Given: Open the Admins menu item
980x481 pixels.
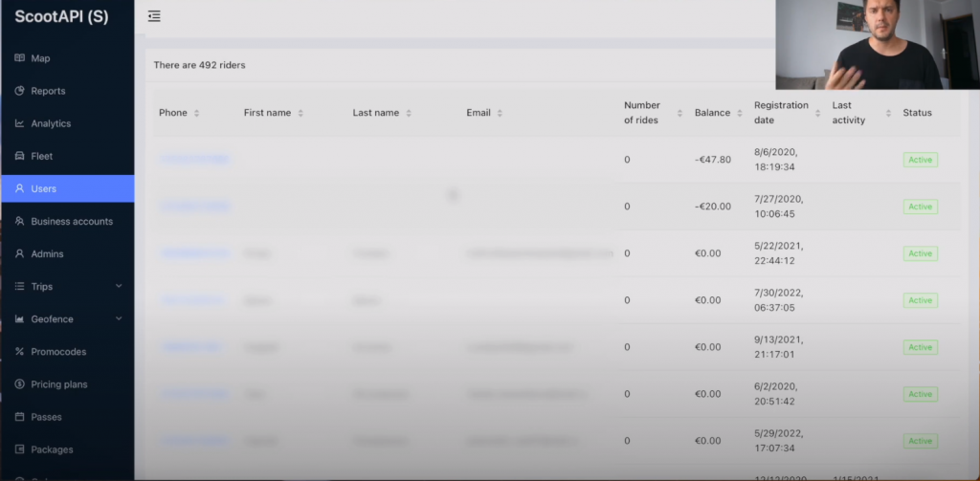Looking at the screenshot, I should [46, 253].
